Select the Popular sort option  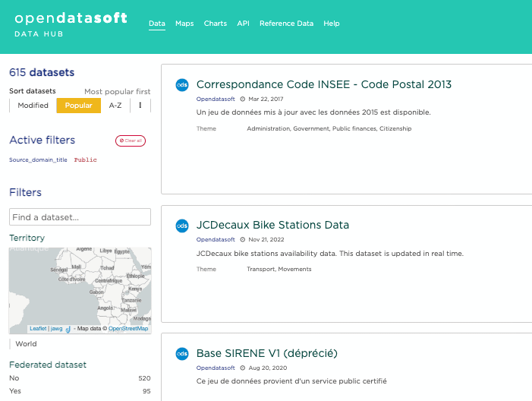[78, 106]
